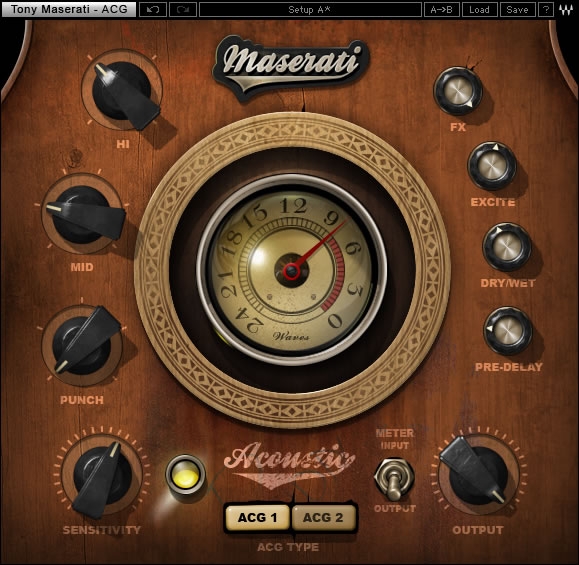Viewport: 579px width, 565px height.
Task: Click the Tony Maserati - ACG title label
Action: pos(69,9)
